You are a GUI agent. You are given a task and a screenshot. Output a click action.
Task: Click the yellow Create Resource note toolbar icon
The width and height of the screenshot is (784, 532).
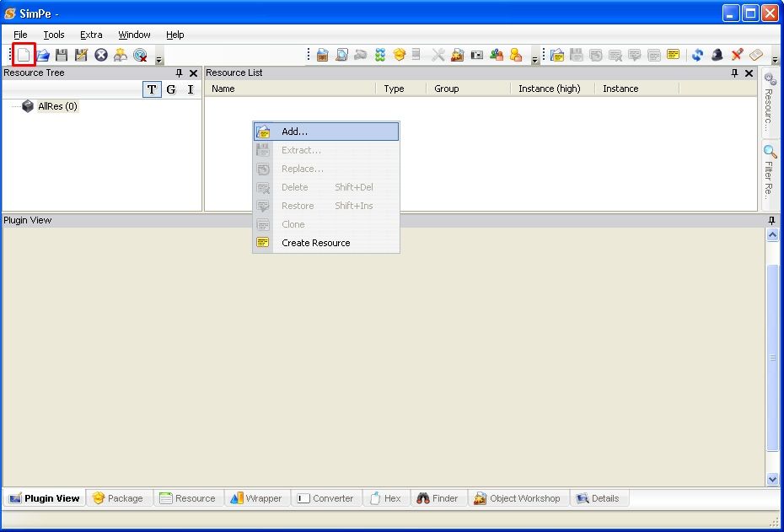(673, 54)
